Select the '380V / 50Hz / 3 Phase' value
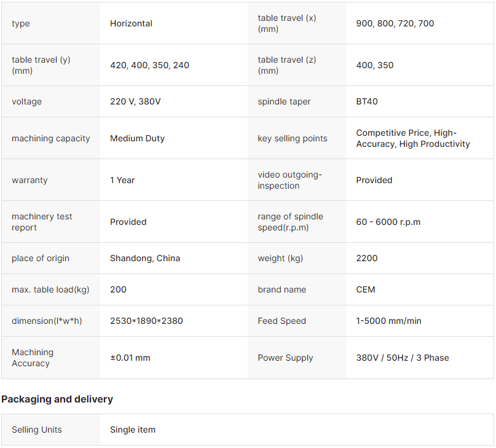 (402, 358)
